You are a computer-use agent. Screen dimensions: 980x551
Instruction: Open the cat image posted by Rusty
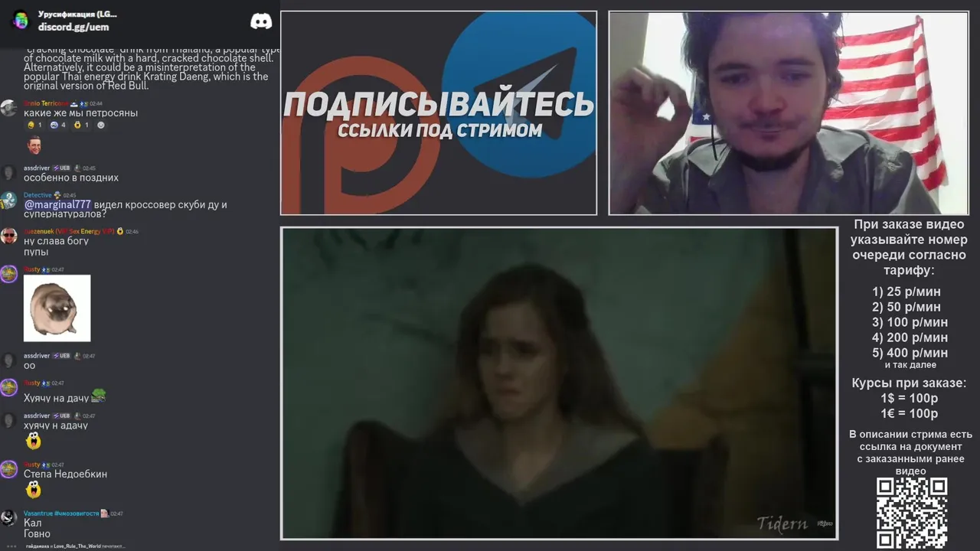57,308
